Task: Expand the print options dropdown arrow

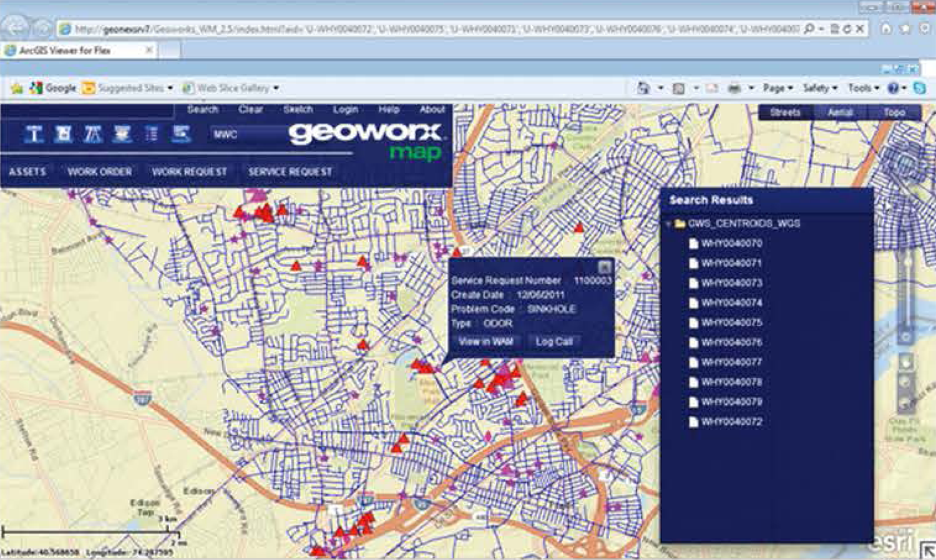Action: point(751,88)
